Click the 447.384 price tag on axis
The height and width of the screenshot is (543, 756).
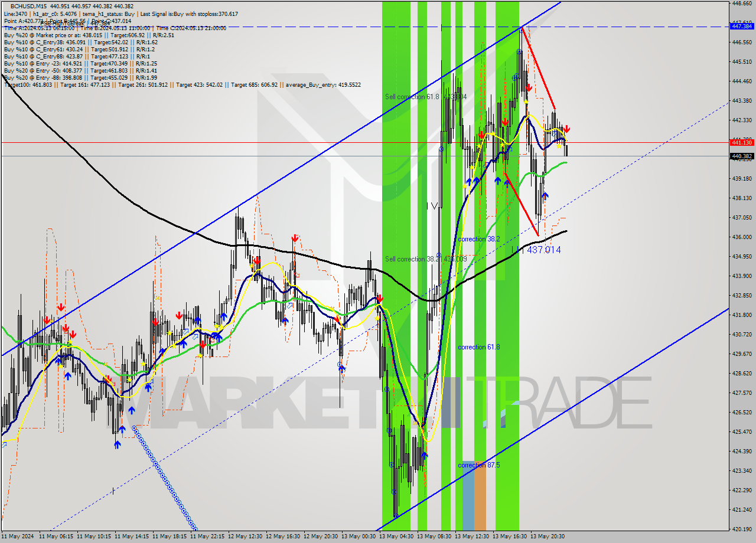click(742, 27)
